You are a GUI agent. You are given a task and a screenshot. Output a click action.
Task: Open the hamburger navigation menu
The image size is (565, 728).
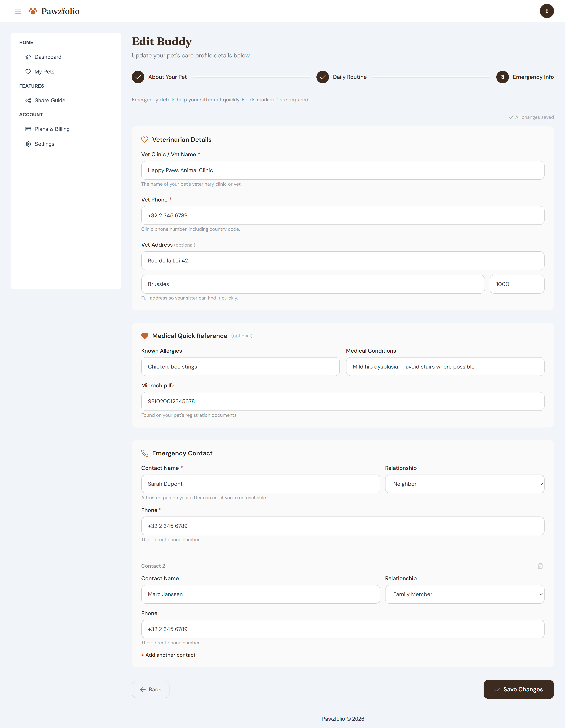coord(18,11)
